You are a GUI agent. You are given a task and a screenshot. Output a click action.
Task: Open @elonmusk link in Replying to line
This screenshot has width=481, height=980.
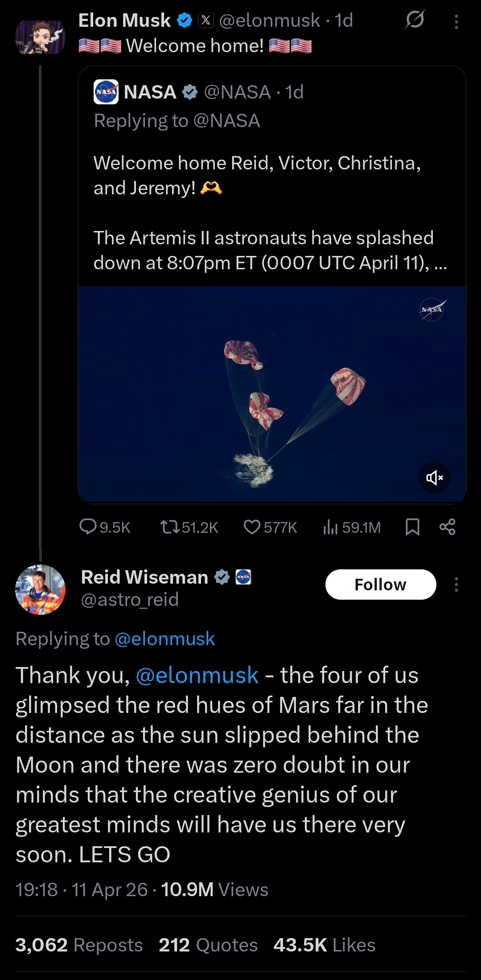(164, 639)
